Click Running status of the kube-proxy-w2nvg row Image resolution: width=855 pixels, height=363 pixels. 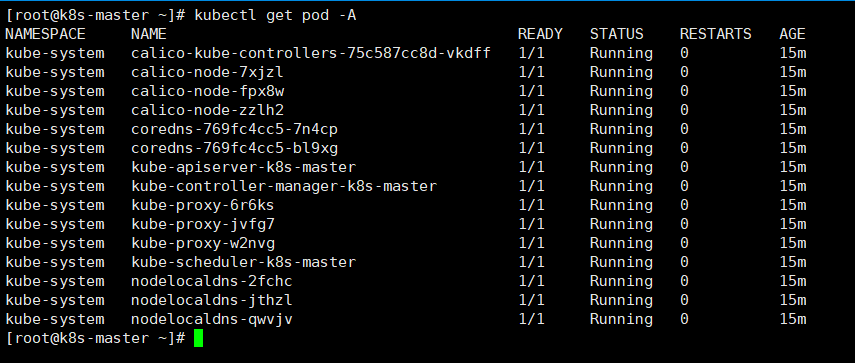621,243
